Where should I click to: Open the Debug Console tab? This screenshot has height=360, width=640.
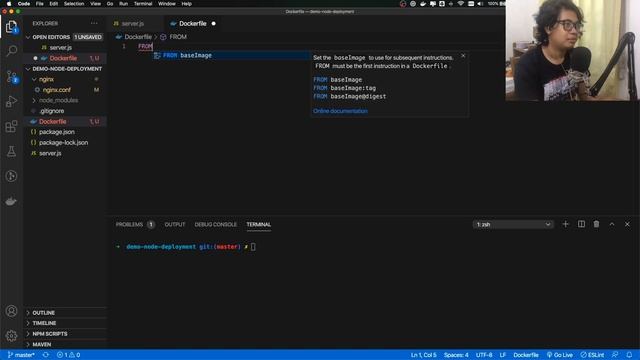[216, 224]
